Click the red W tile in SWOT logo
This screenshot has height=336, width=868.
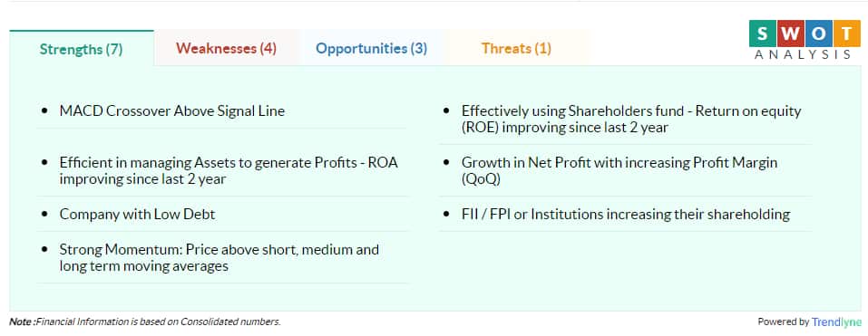pos(790,34)
